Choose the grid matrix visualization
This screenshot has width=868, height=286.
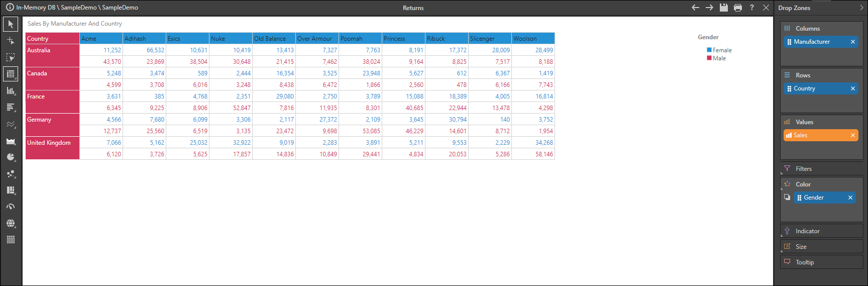pos(11,74)
